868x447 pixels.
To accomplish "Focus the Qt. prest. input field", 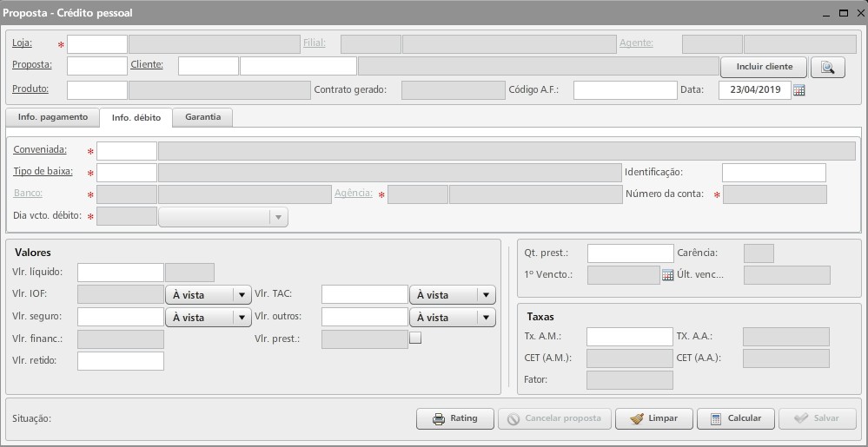I will 631,253.
